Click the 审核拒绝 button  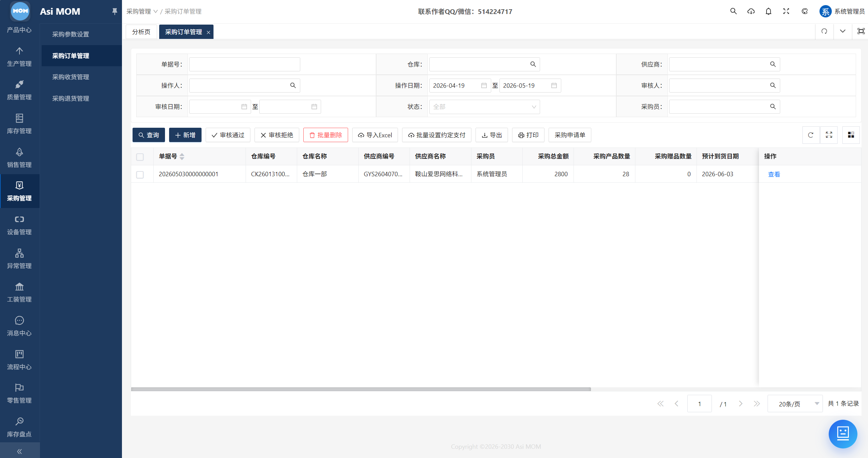[x=277, y=135]
